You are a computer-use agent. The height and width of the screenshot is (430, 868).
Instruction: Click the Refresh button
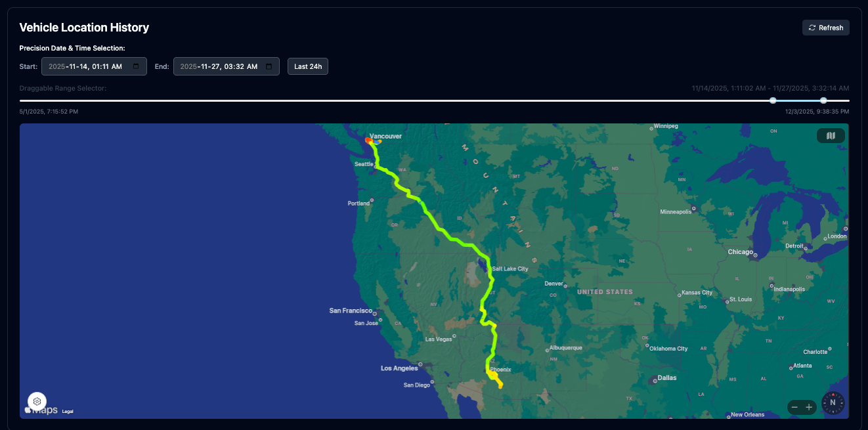825,27
